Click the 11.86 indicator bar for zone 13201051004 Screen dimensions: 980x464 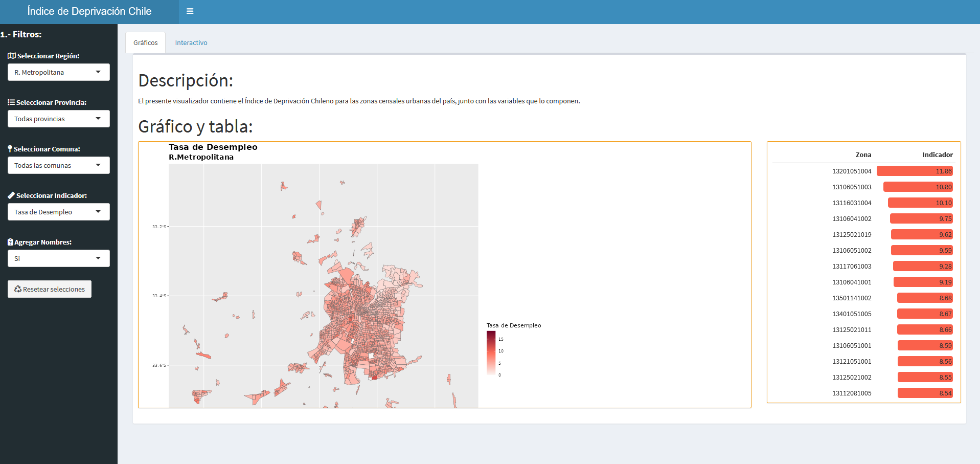[x=915, y=171]
